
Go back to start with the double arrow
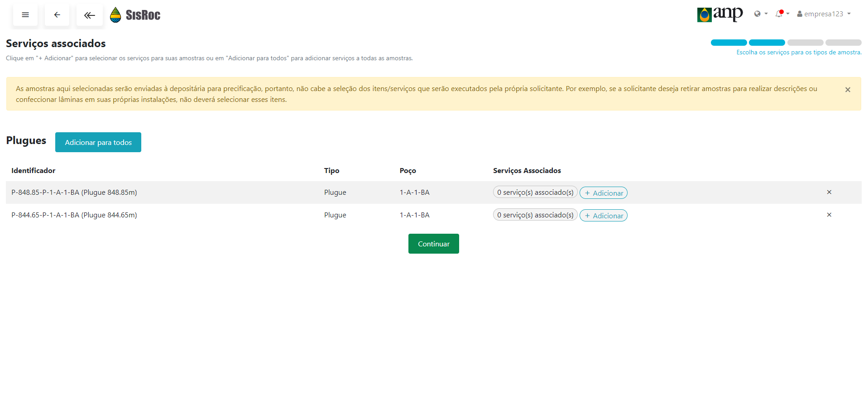[x=90, y=15]
